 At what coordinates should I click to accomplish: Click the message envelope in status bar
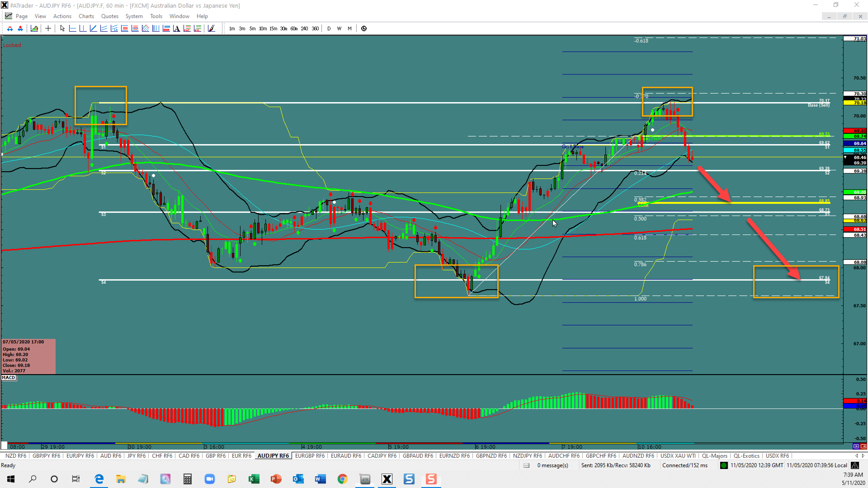click(526, 465)
